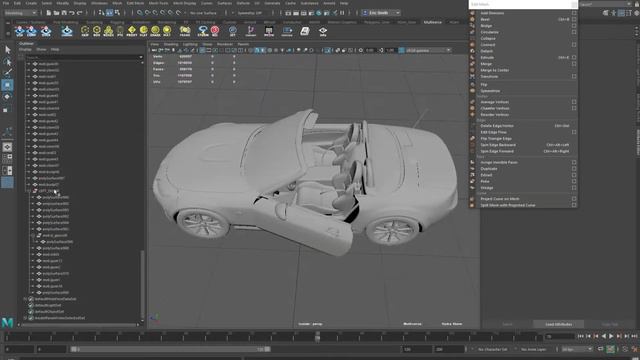This screenshot has height=360, width=640.
Task: Pick the Paint Selection tool
Action: point(7,73)
